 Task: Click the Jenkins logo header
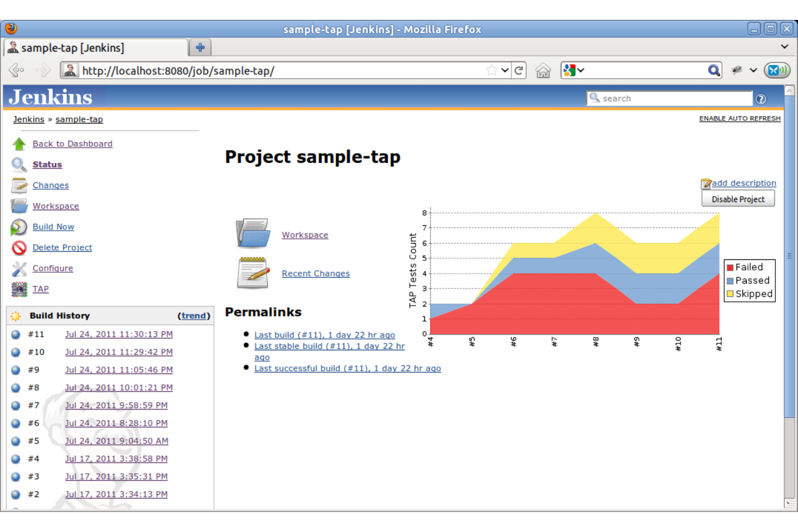51,98
